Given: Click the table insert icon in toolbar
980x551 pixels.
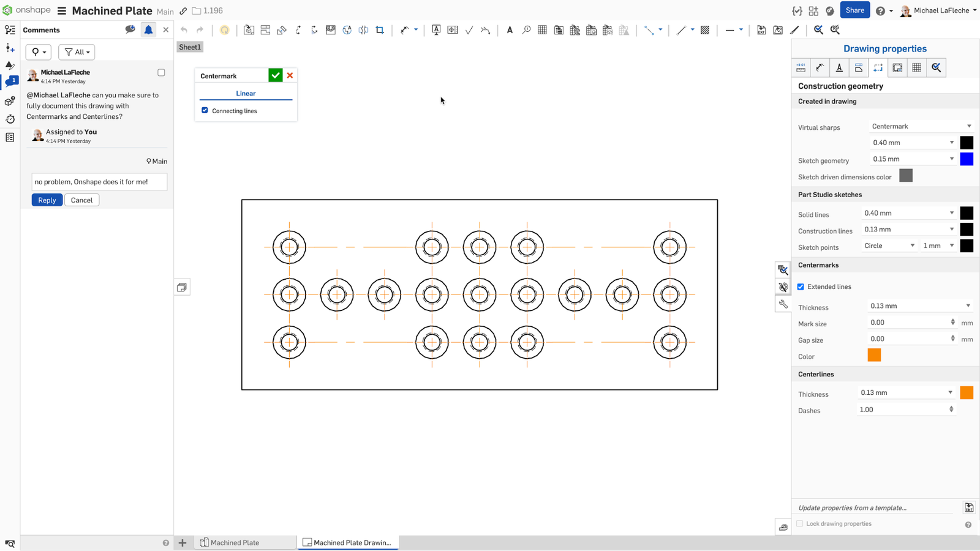Looking at the screenshot, I should point(542,30).
